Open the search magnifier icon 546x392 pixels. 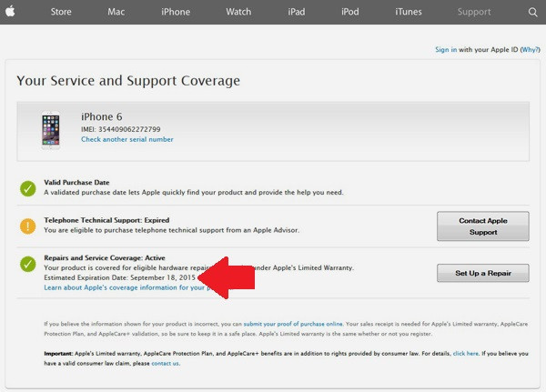(532, 12)
